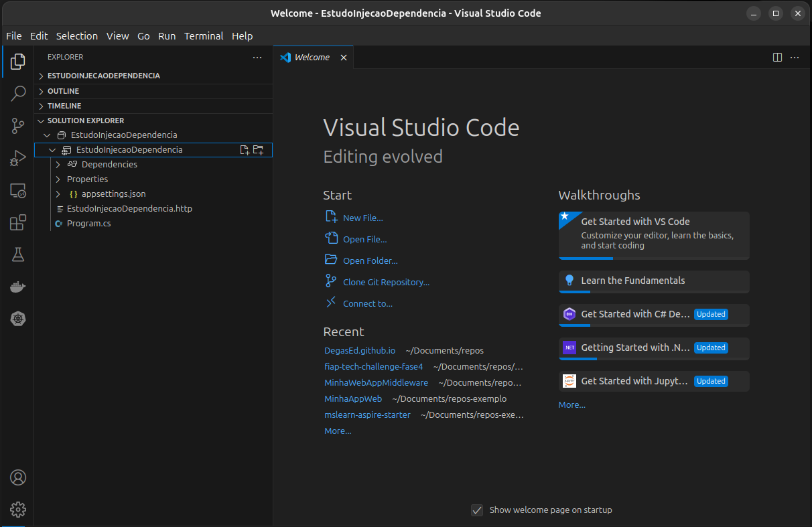Click the Connect to... link
The height and width of the screenshot is (527, 812).
pos(368,303)
